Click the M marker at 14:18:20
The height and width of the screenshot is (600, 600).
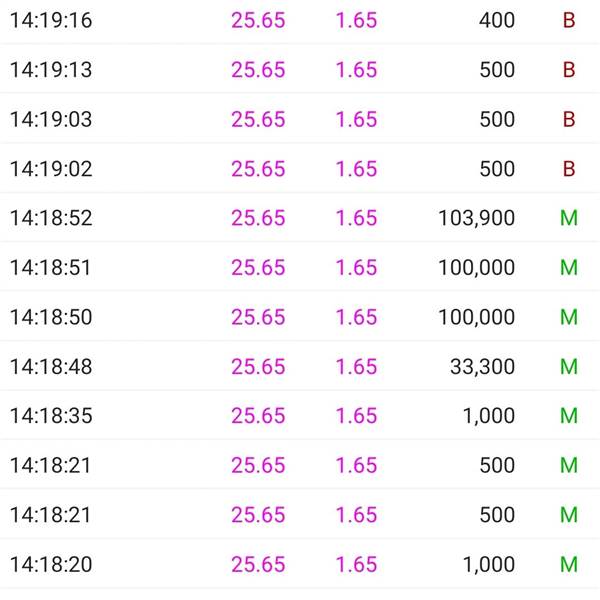point(569,564)
